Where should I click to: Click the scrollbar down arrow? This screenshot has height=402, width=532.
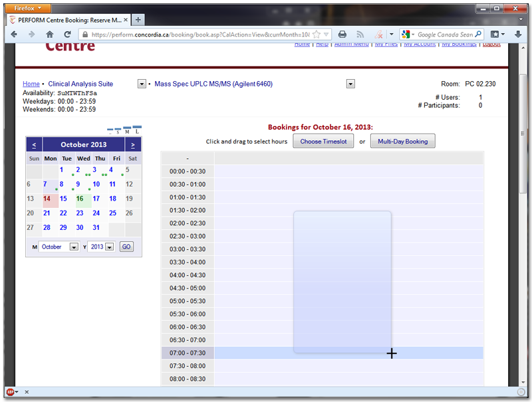tap(523, 382)
